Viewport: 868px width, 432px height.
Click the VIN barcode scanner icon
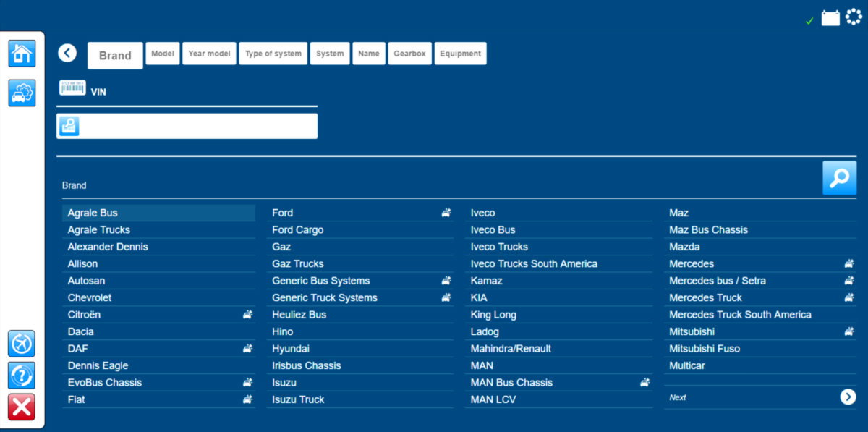(72, 88)
